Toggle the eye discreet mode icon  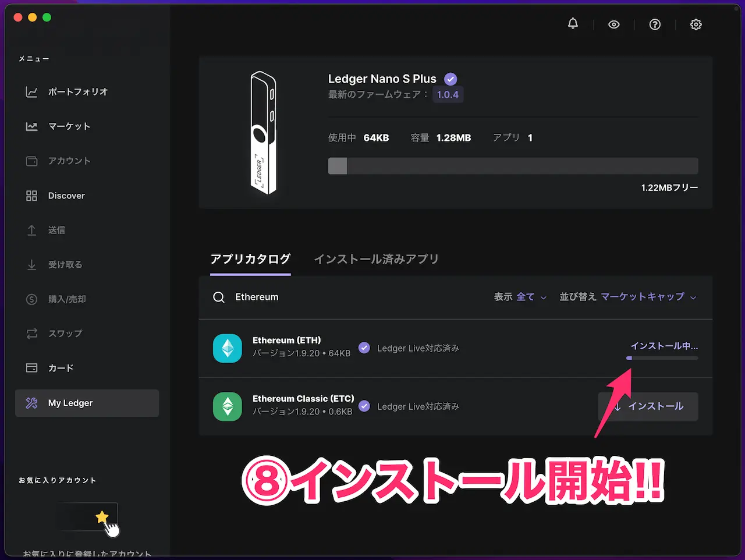614,24
